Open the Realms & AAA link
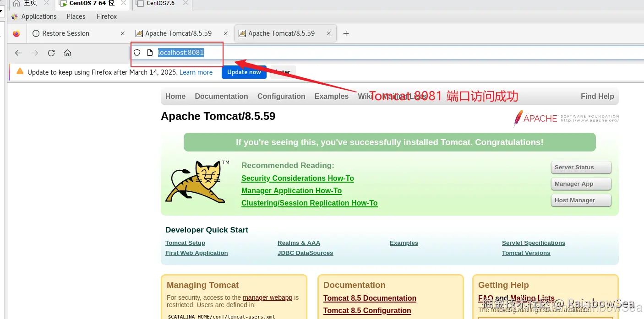 [299, 243]
